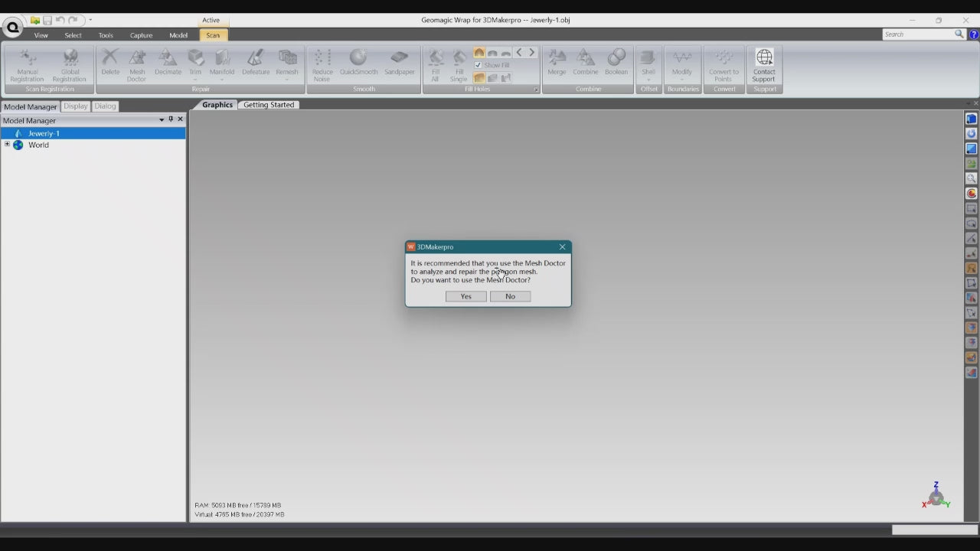
Task: Toggle the Show Fill checkbox
Action: coord(479,65)
